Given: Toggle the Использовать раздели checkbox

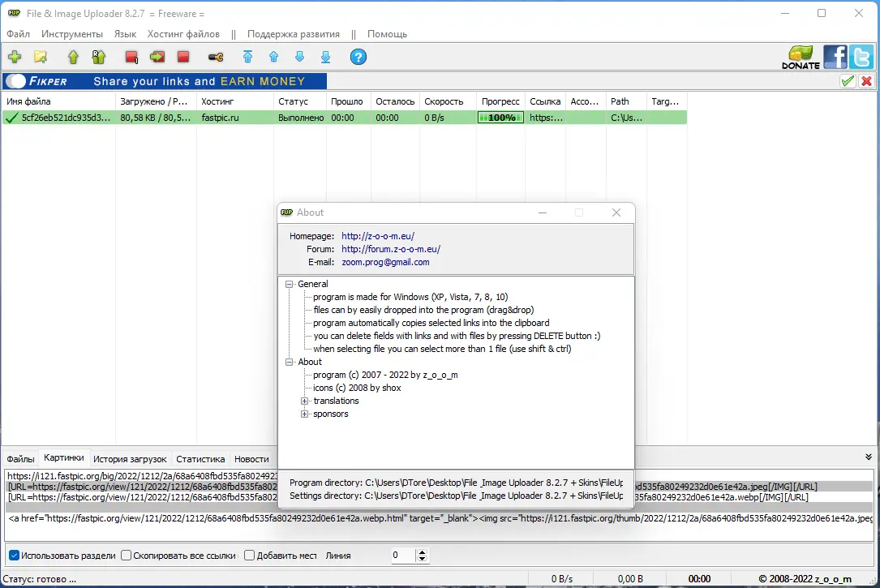Looking at the screenshot, I should pyautogui.click(x=14, y=556).
